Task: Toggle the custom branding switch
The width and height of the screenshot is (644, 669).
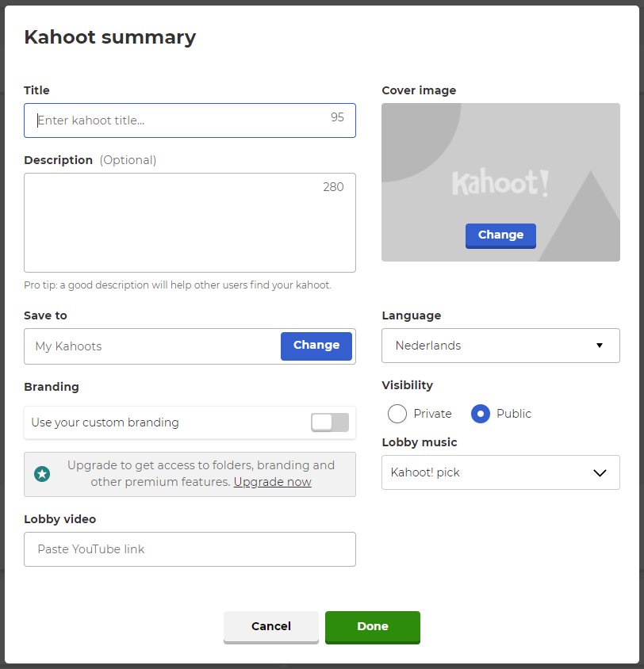Action: click(x=330, y=422)
